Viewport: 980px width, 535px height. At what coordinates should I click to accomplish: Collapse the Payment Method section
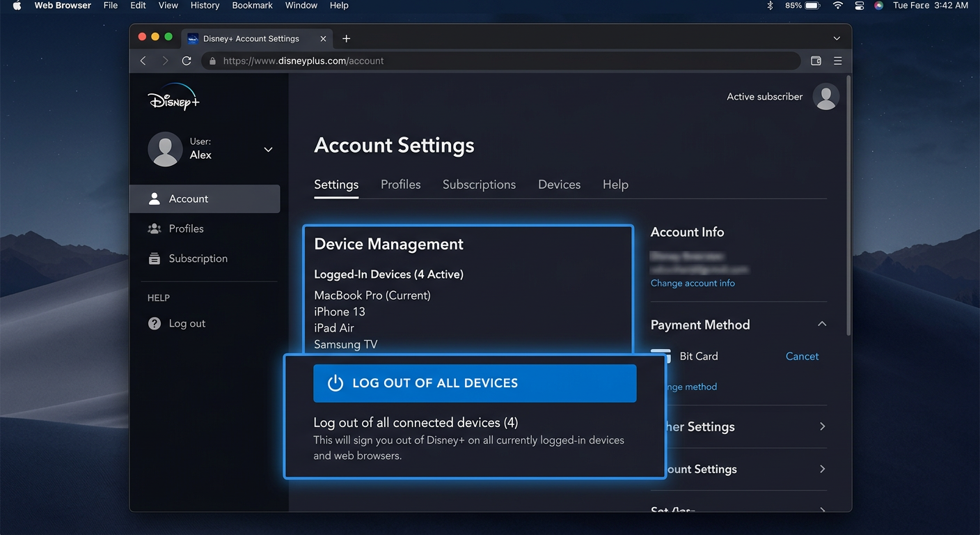[x=822, y=324]
